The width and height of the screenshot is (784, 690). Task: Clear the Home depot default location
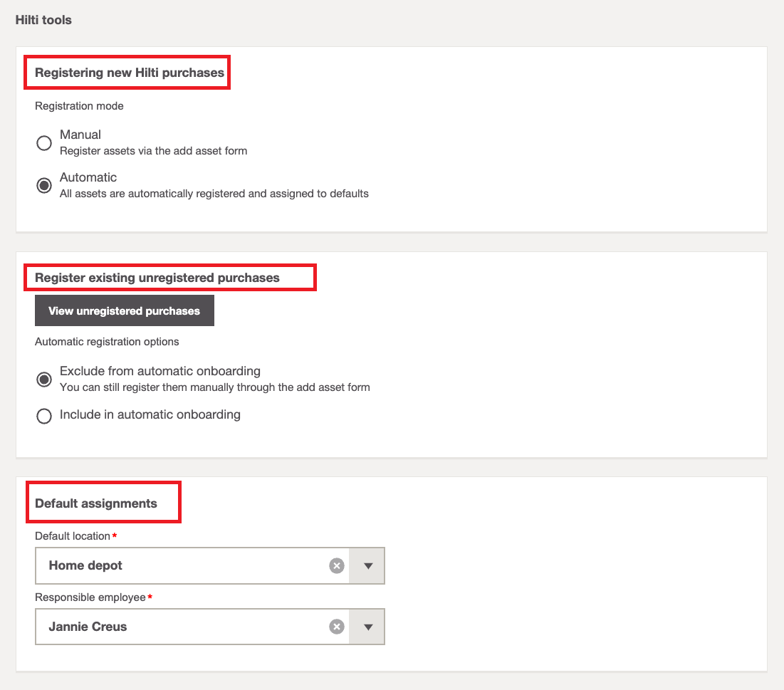[x=337, y=565]
